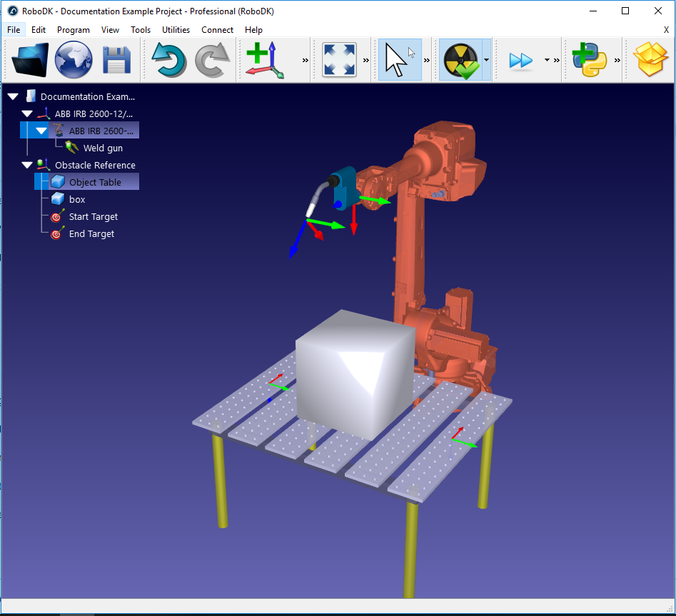Screen dimensions: 676x616
Task: Open the online robot library globe icon
Action: point(74,59)
